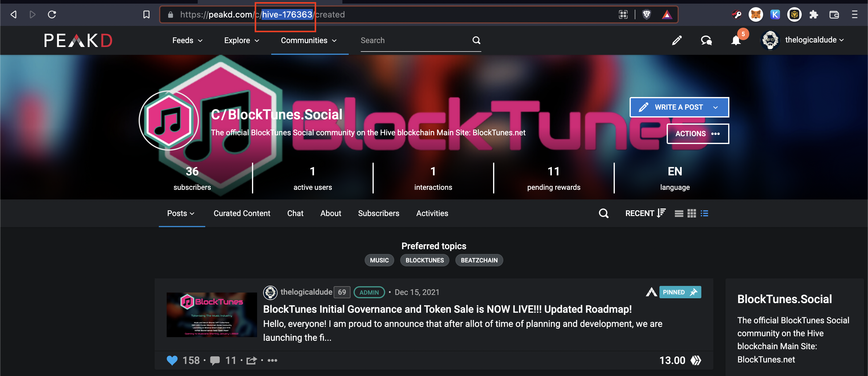This screenshot has width=868, height=376.
Task: Reload the page with the refresh icon
Action: click(x=52, y=14)
